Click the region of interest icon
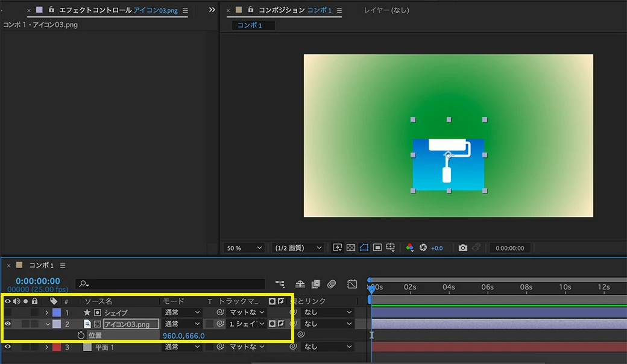The height and width of the screenshot is (364, 627). pos(377,248)
